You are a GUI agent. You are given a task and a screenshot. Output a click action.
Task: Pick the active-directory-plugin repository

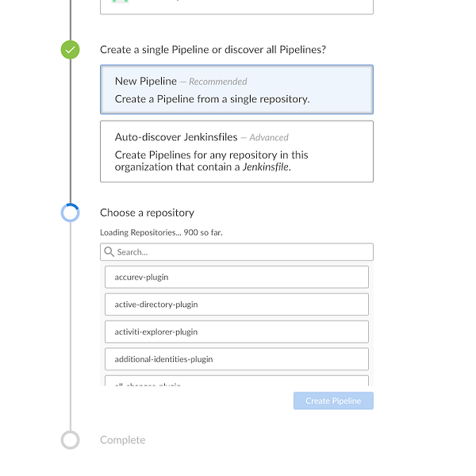236,305
